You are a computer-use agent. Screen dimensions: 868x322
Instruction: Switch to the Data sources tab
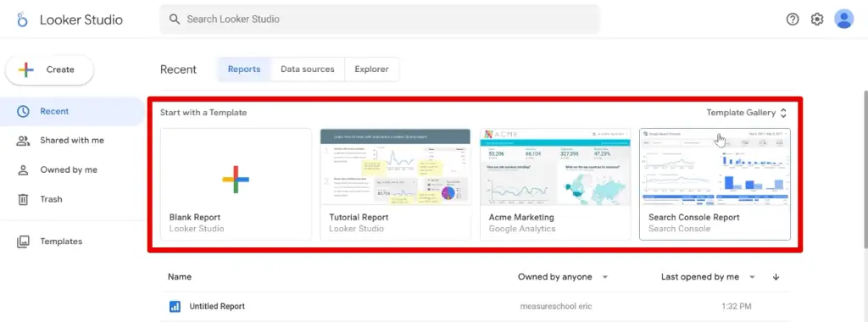point(307,69)
